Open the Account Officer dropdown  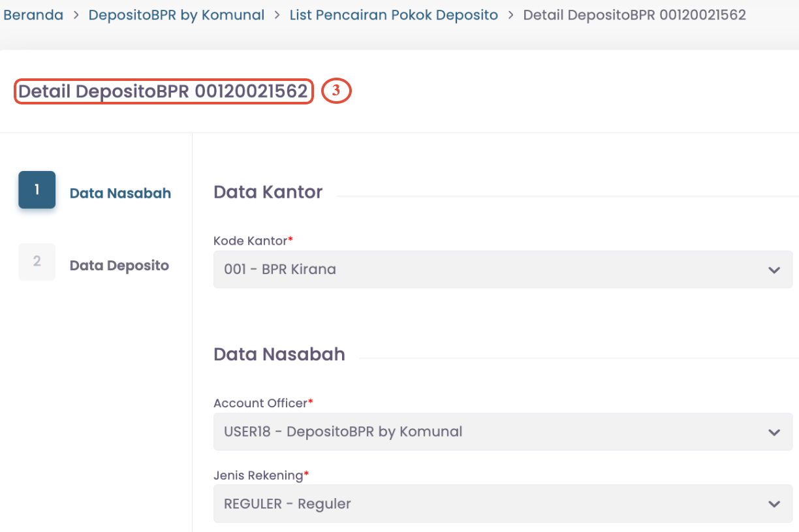click(503, 431)
